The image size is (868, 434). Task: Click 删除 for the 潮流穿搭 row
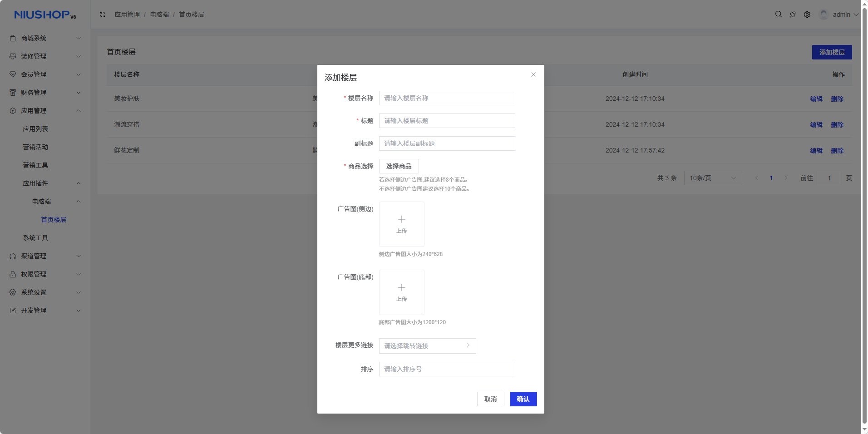[x=837, y=125]
